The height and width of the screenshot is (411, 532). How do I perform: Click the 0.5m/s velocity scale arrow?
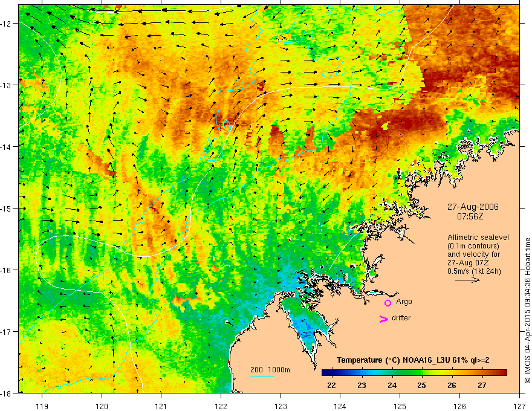467,280
